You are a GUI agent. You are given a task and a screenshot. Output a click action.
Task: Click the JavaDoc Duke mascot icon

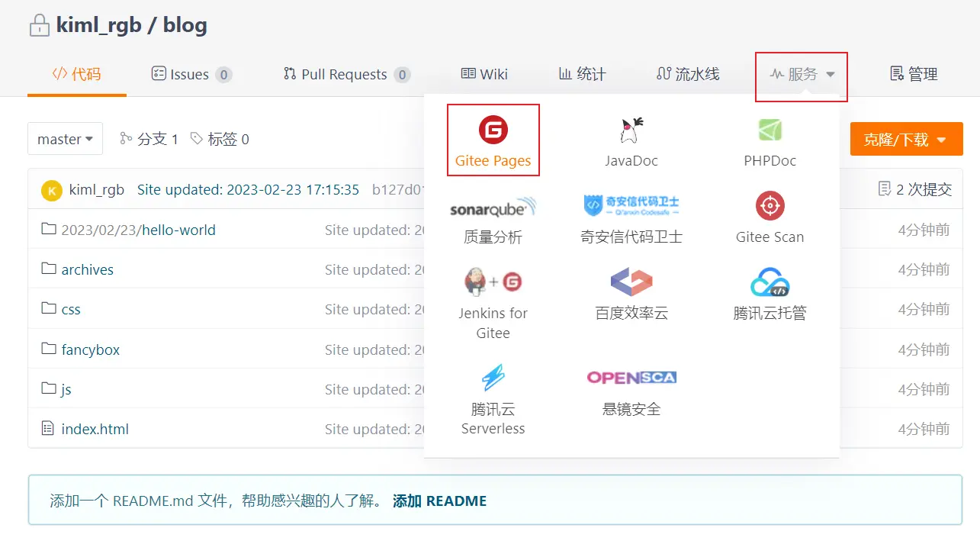click(x=631, y=130)
